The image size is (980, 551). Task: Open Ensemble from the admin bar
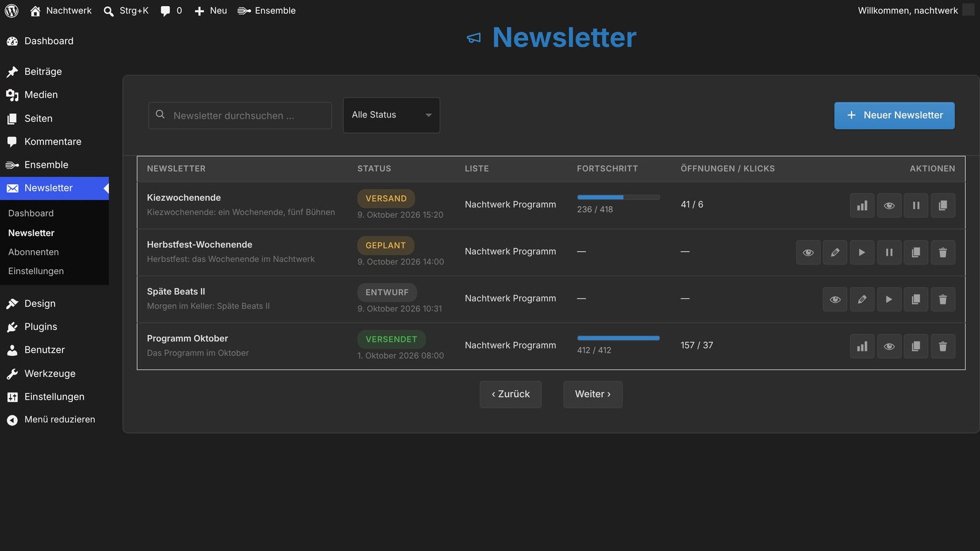point(266,10)
